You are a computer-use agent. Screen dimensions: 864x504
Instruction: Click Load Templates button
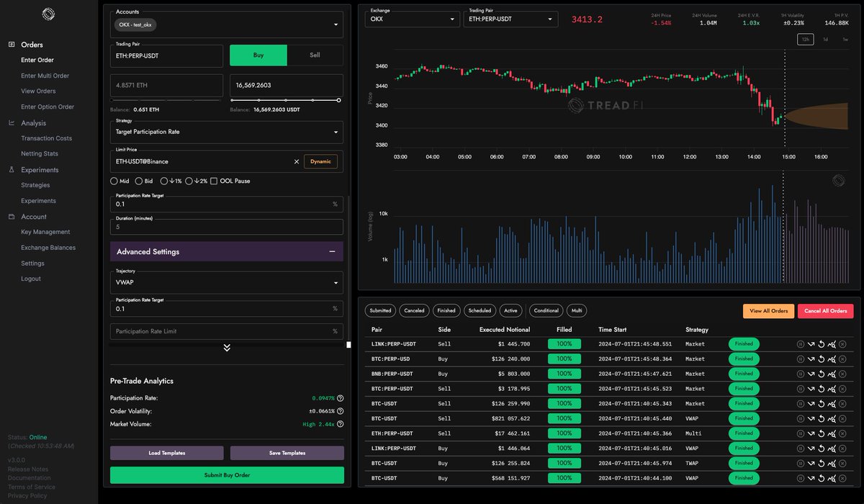coord(166,453)
